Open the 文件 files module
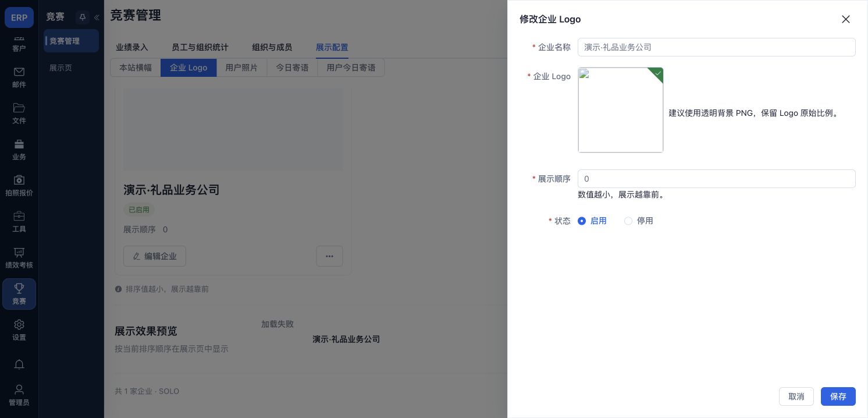 tap(19, 114)
